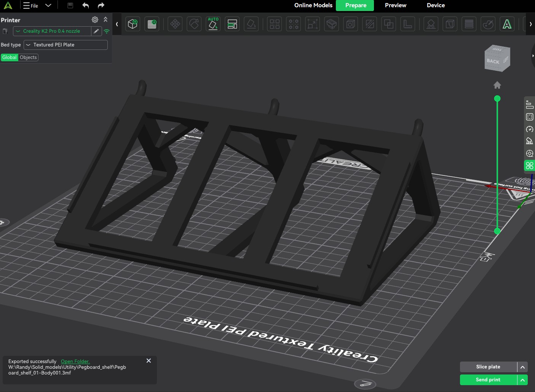The width and height of the screenshot is (535, 392).
Task: Switch to the Preview tab
Action: point(395,5)
